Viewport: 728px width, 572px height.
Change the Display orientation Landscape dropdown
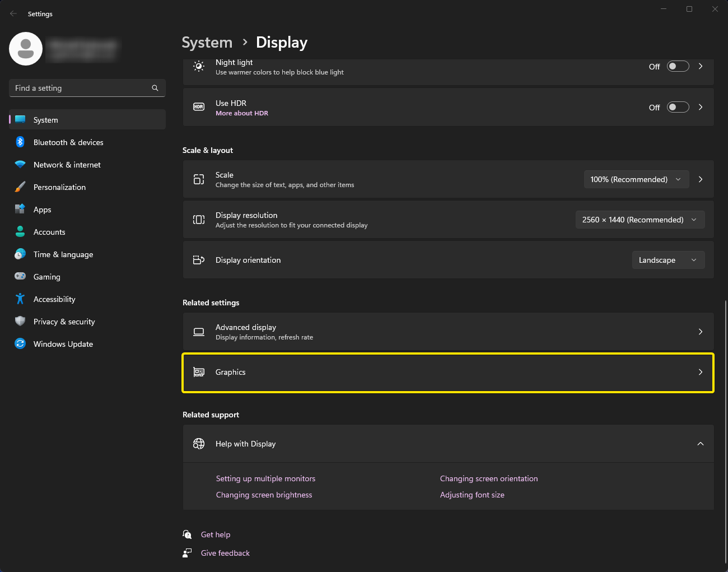click(668, 260)
